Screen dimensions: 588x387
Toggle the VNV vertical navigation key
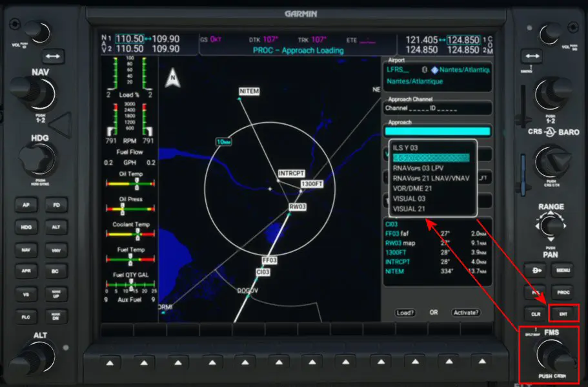click(56, 250)
